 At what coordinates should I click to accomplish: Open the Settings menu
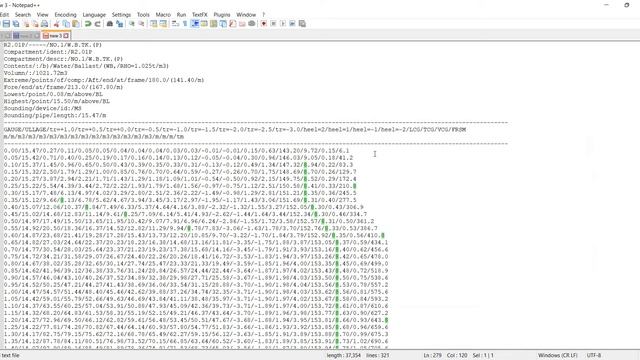(121, 15)
